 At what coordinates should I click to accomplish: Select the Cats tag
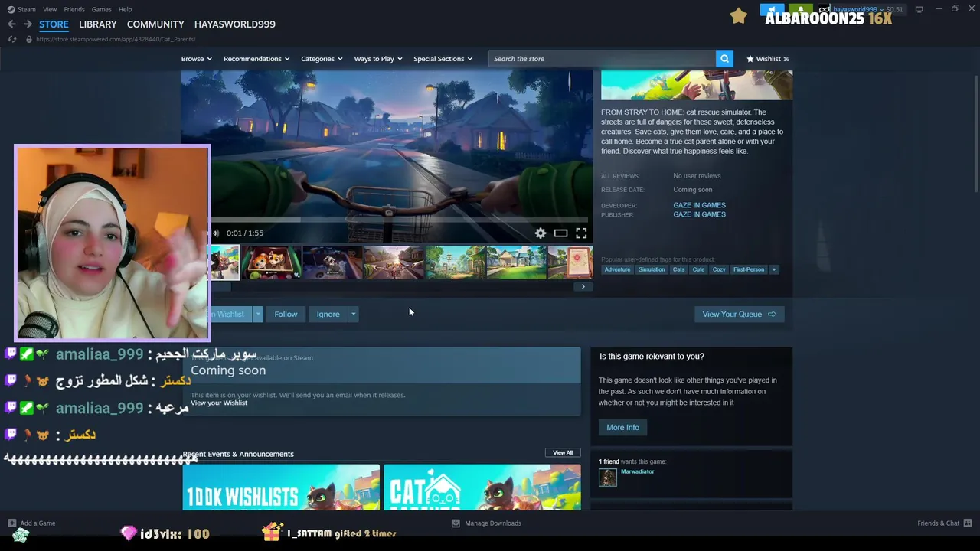(x=678, y=269)
